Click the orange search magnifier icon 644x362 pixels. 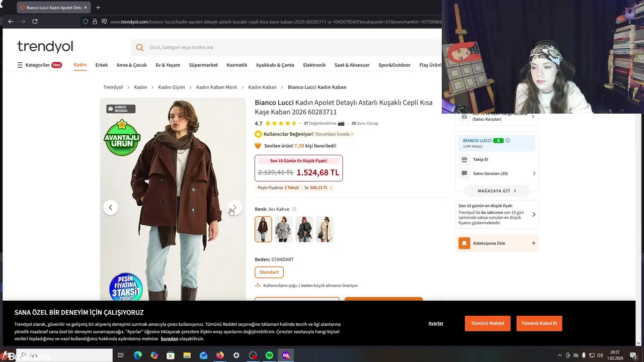(x=140, y=47)
